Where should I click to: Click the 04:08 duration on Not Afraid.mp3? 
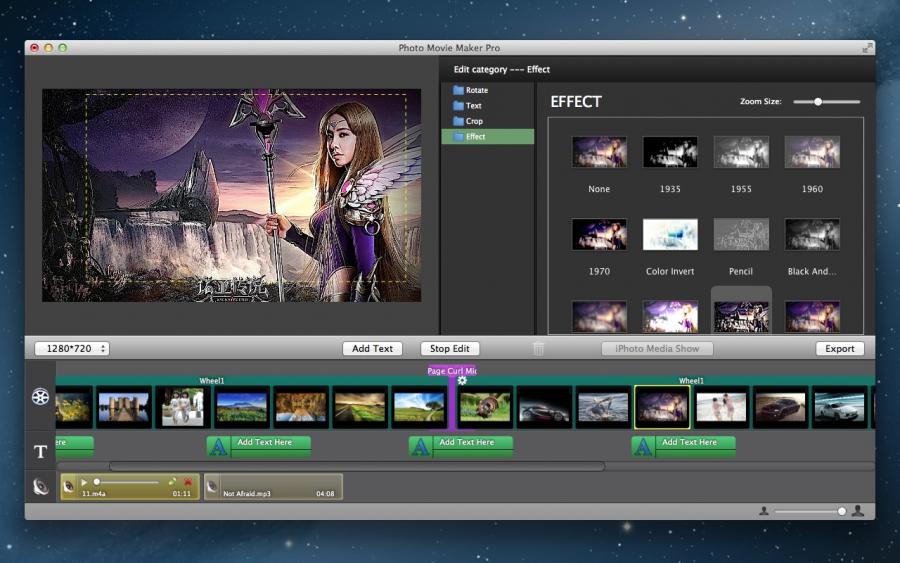tap(325, 494)
